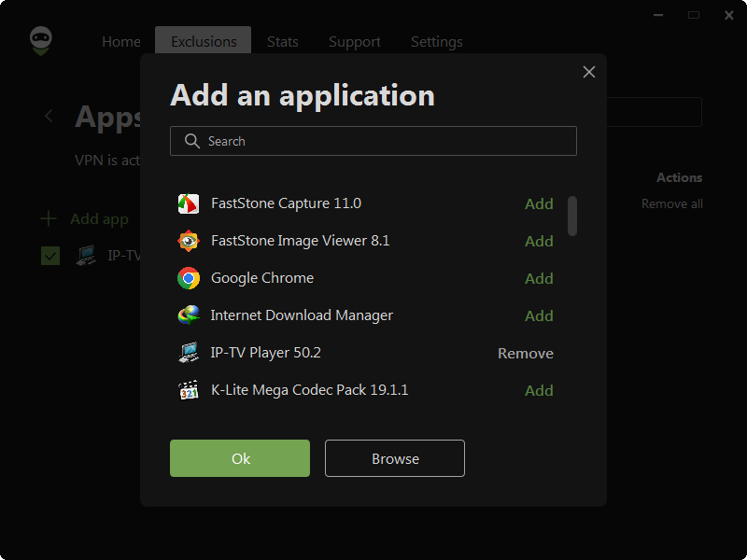The width and height of the screenshot is (747, 560).
Task: Open the Settings tab
Action: pos(437,42)
